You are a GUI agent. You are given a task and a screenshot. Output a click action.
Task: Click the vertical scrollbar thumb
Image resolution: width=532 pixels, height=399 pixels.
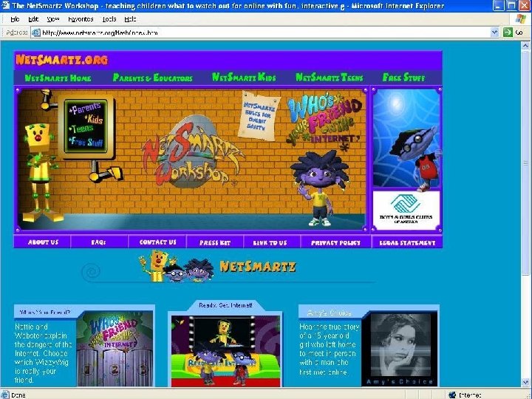tap(525, 163)
